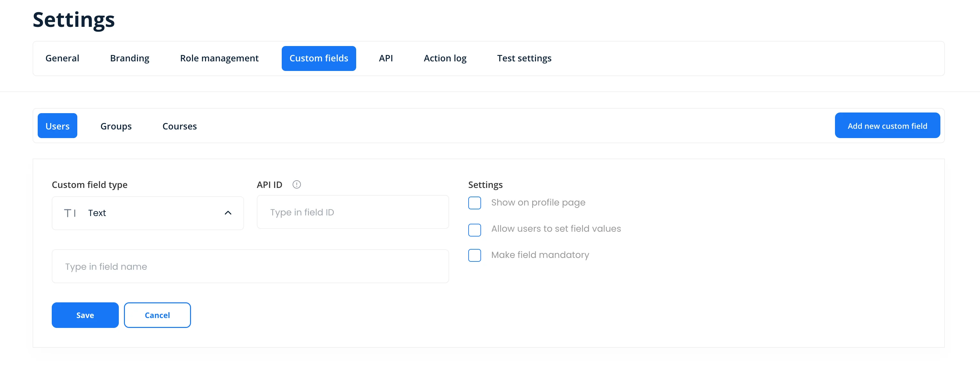The image size is (980, 365).
Task: Focus the Type in field ID input
Action: point(352,212)
